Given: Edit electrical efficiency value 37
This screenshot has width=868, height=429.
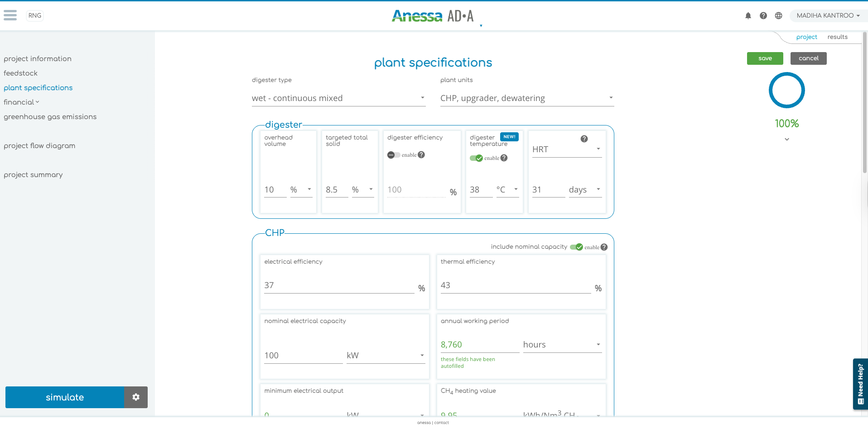Looking at the screenshot, I should [x=339, y=286].
